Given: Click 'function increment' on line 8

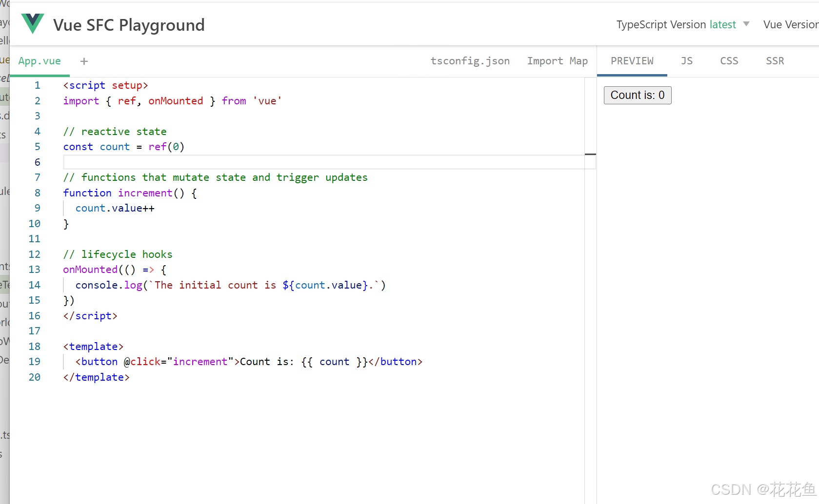Looking at the screenshot, I should click(x=118, y=193).
